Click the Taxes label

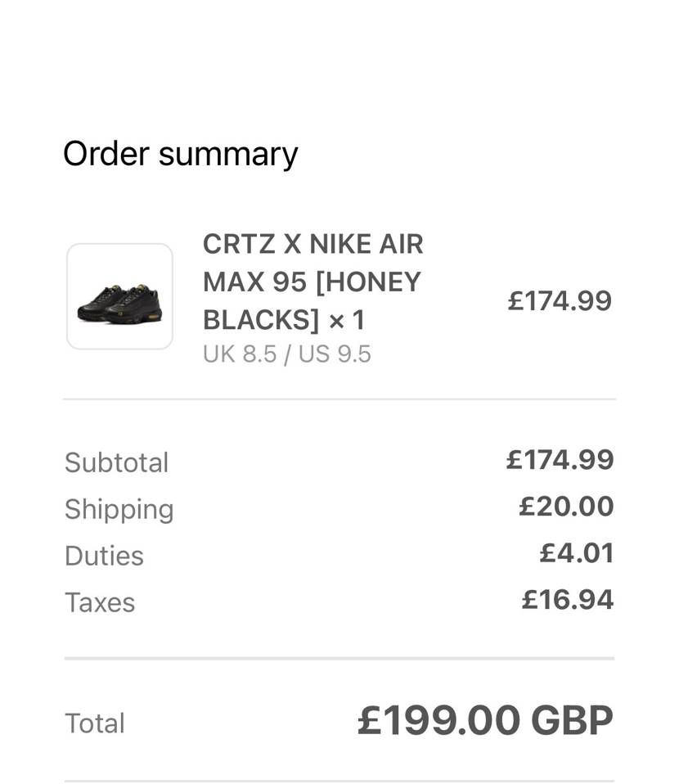click(100, 602)
